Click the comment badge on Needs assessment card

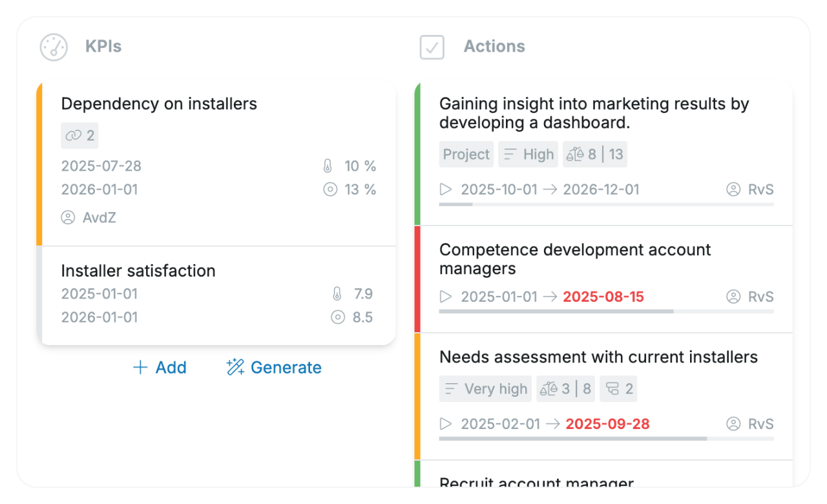coord(618,388)
